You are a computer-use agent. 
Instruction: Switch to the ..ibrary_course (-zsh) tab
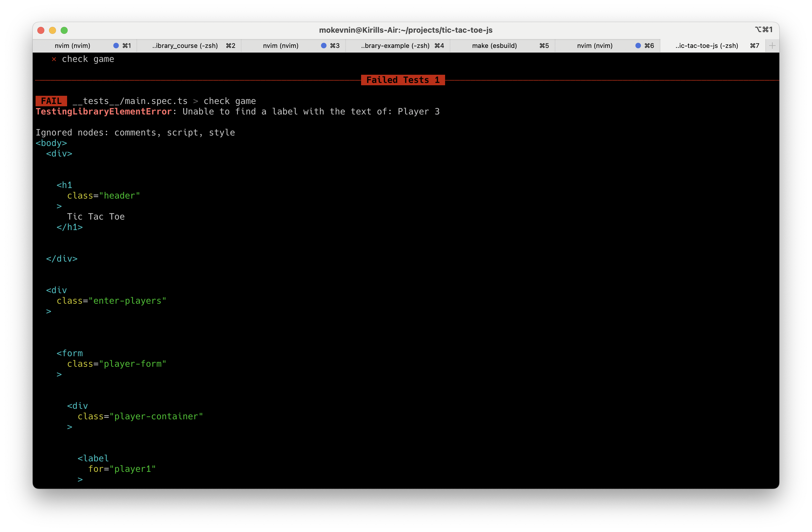pyautogui.click(x=185, y=46)
